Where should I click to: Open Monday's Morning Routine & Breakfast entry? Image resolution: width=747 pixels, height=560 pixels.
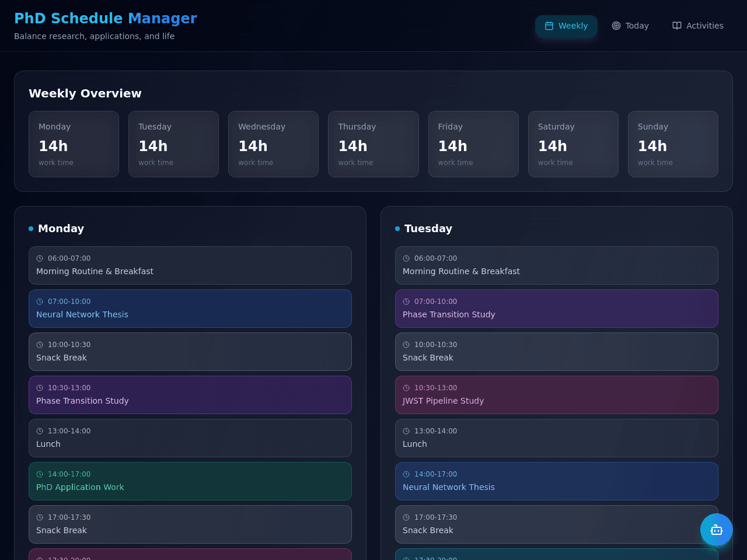(x=190, y=265)
